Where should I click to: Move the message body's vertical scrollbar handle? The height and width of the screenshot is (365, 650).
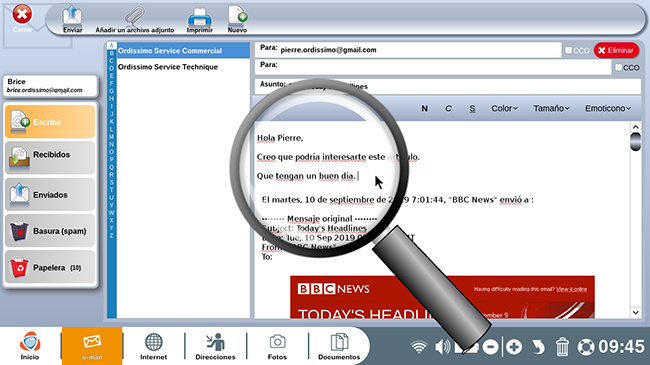point(635,141)
